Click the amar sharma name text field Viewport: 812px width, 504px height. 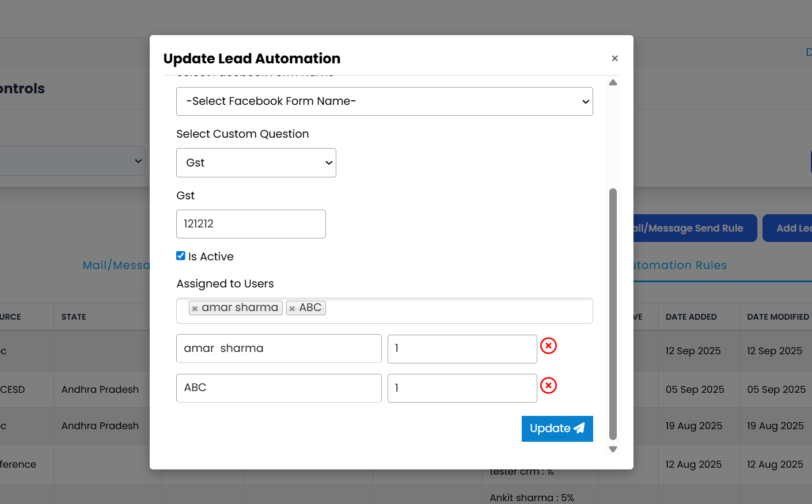pos(278,348)
